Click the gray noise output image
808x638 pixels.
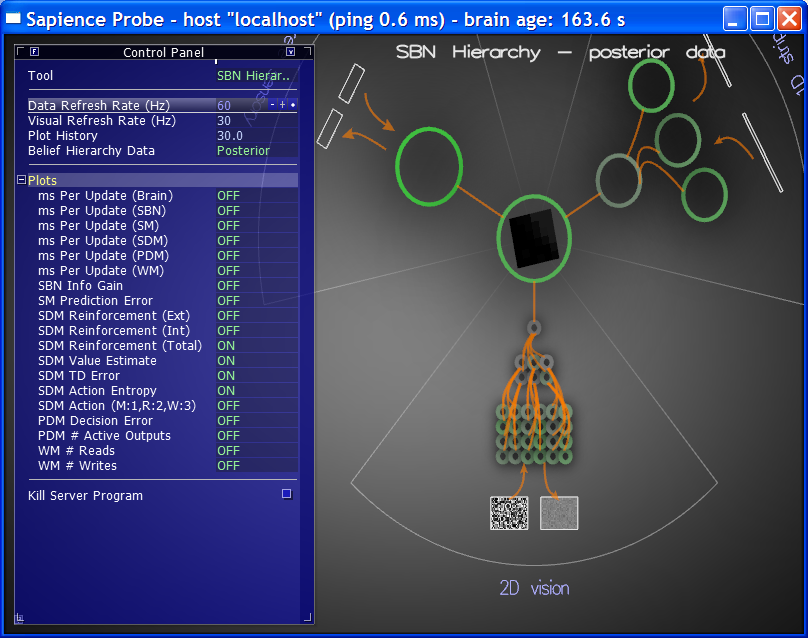[x=559, y=513]
